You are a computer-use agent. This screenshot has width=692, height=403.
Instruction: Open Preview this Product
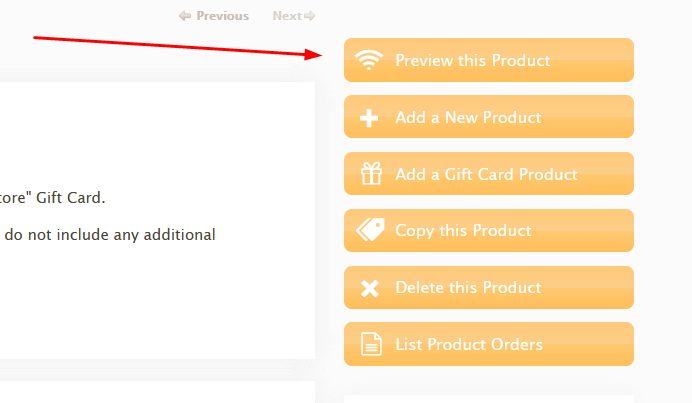point(489,60)
